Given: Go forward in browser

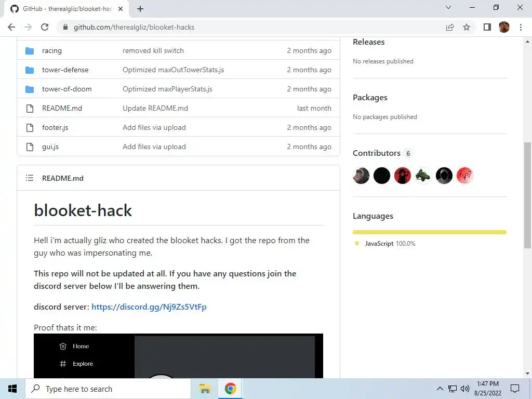Looking at the screenshot, I should (28, 27).
